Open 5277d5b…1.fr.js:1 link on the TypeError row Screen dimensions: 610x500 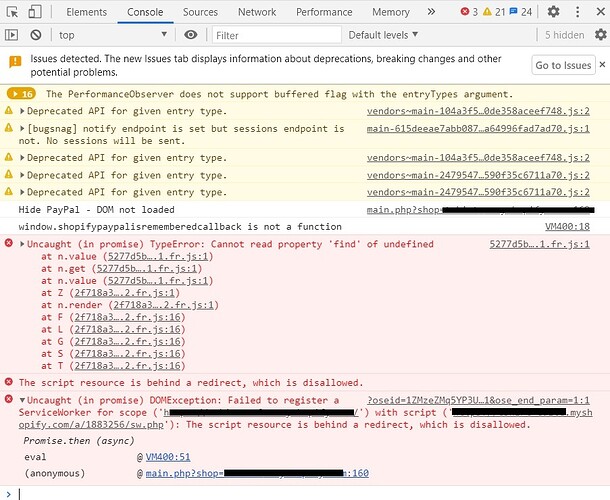coord(539,244)
